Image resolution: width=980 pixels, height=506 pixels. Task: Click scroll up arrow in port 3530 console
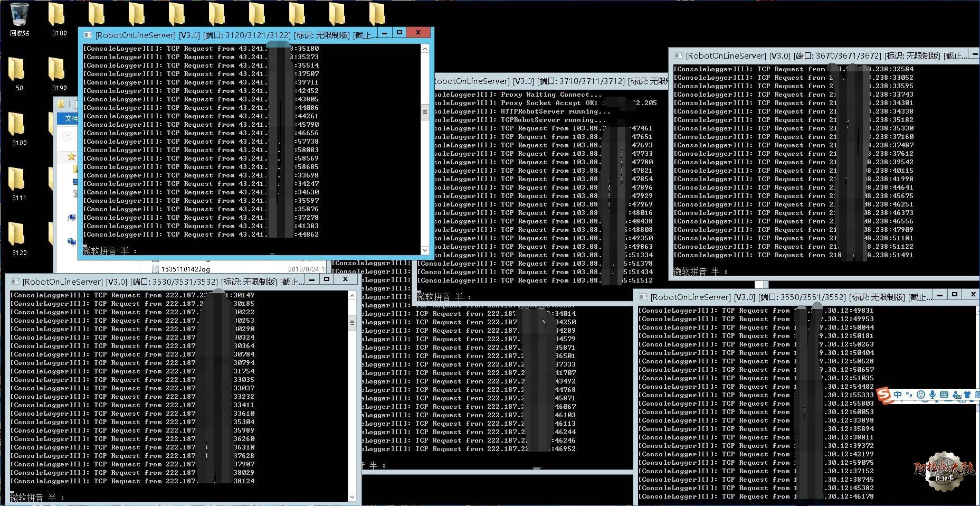pos(352,296)
